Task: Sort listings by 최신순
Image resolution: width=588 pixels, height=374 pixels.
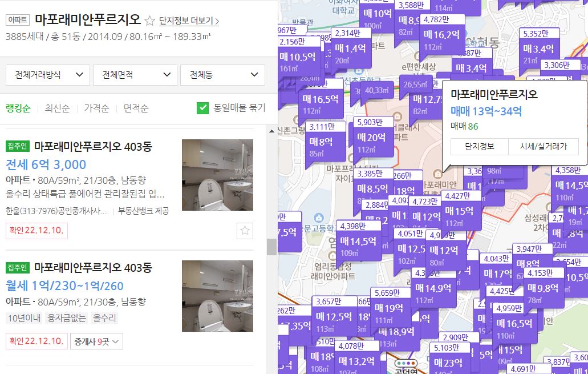Action: pyautogui.click(x=57, y=108)
